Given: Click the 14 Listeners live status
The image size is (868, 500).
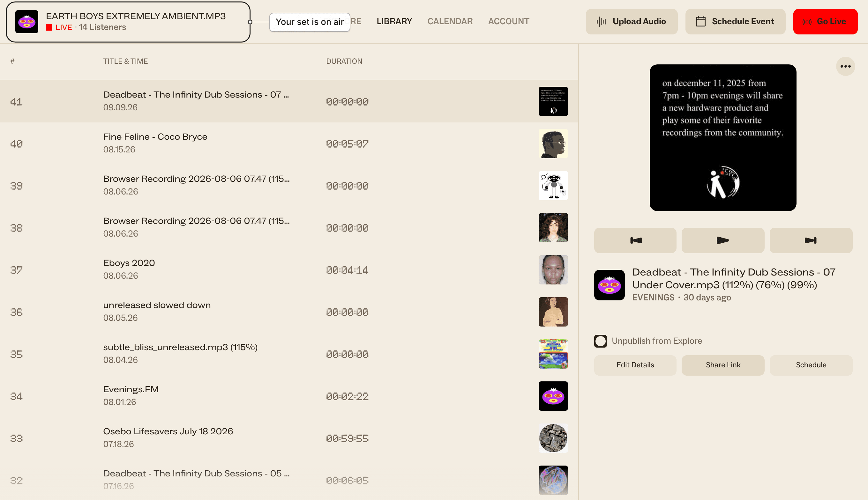Looking at the screenshot, I should coord(102,27).
